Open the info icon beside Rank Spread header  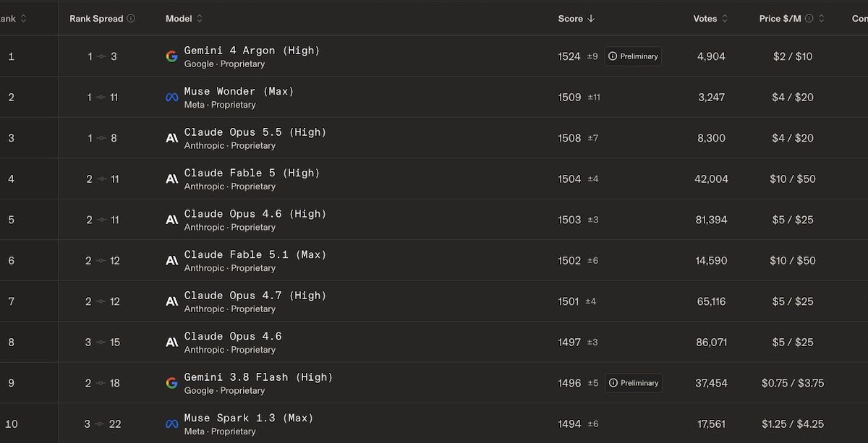coord(131,19)
